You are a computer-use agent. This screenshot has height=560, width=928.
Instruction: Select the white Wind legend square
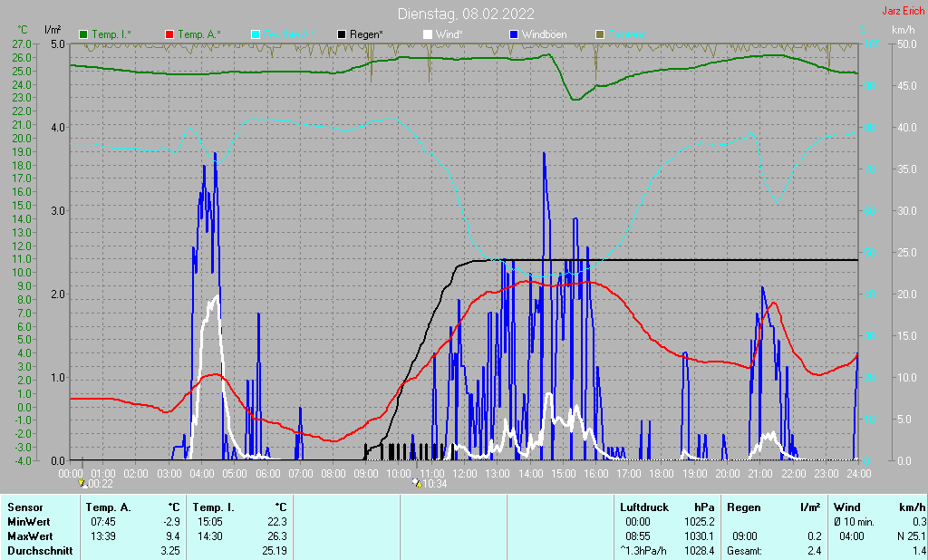pyautogui.click(x=428, y=34)
